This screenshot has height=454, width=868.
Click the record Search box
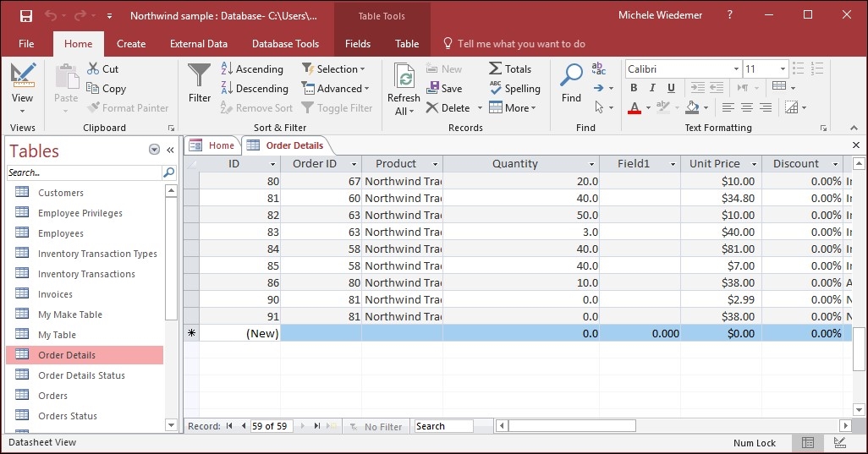(444, 426)
